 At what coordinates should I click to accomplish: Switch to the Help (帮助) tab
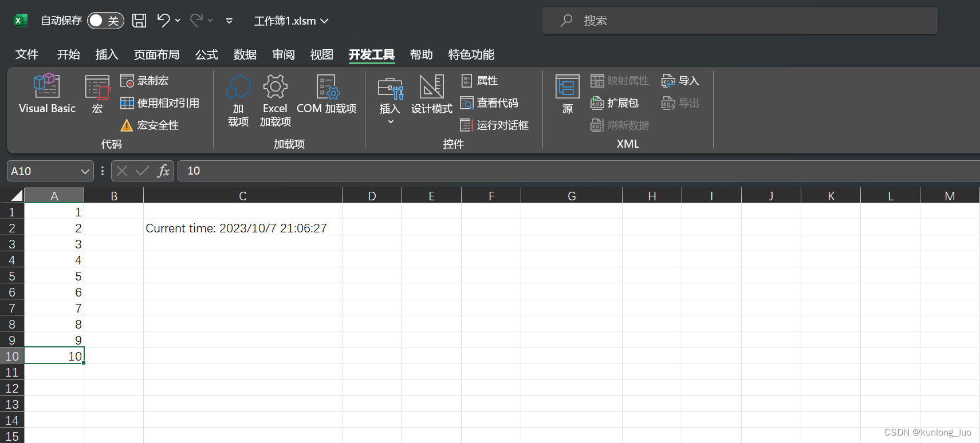(422, 54)
